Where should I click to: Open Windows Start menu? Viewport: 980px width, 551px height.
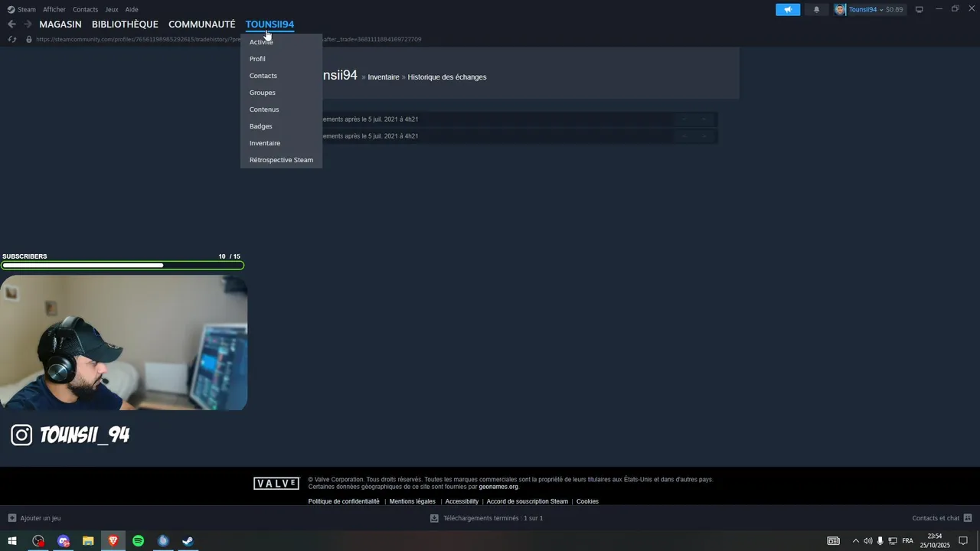pos(12,541)
